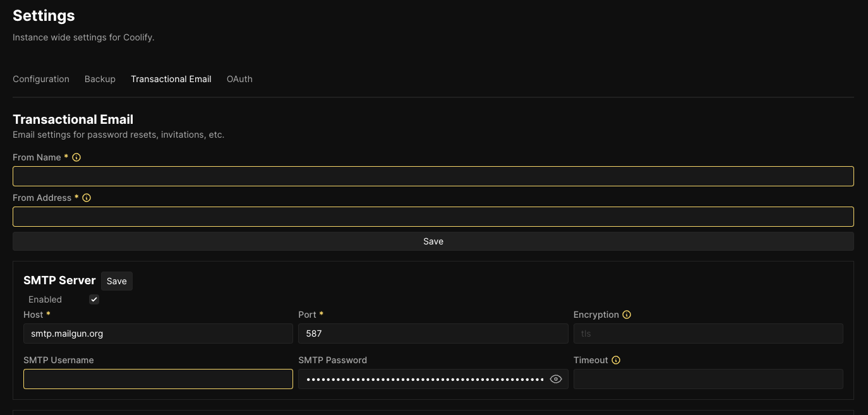868x415 pixels.
Task: Click into the From Address field
Action: coord(433,217)
